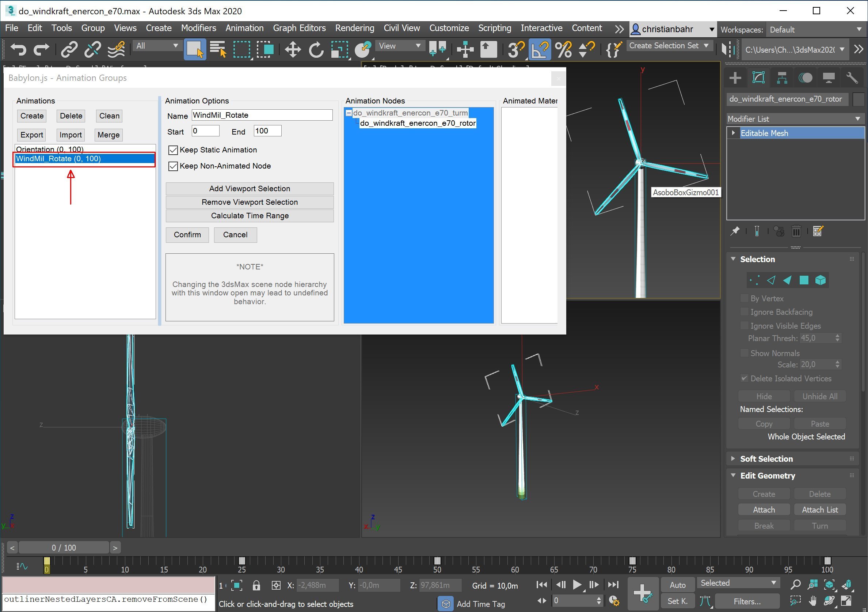Activate the Select and Rotate tool
This screenshot has width=868, height=612.
pos(316,49)
